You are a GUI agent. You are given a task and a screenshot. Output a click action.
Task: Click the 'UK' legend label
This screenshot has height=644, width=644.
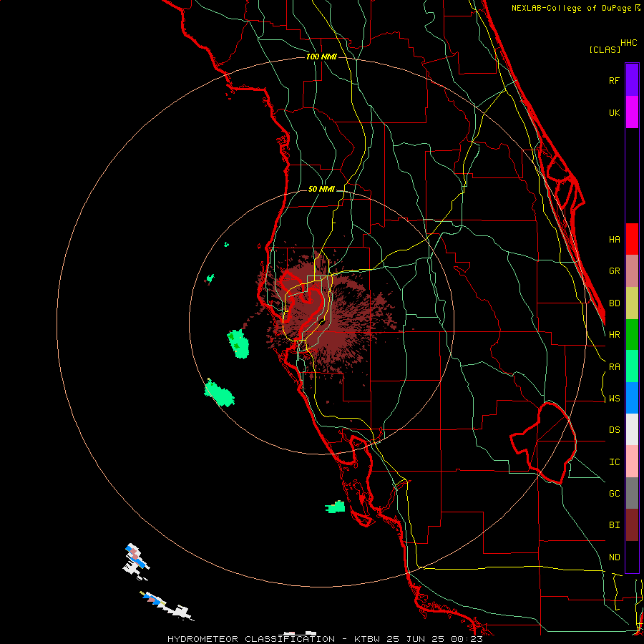click(x=614, y=113)
